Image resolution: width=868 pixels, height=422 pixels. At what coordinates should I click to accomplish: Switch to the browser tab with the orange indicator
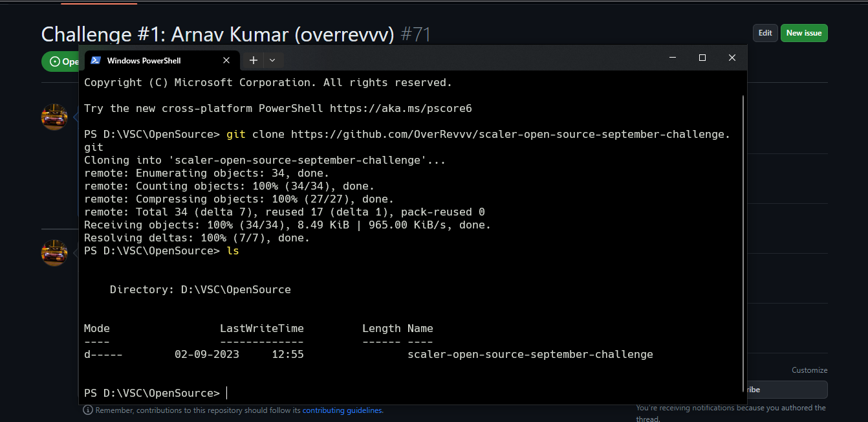(x=98, y=3)
